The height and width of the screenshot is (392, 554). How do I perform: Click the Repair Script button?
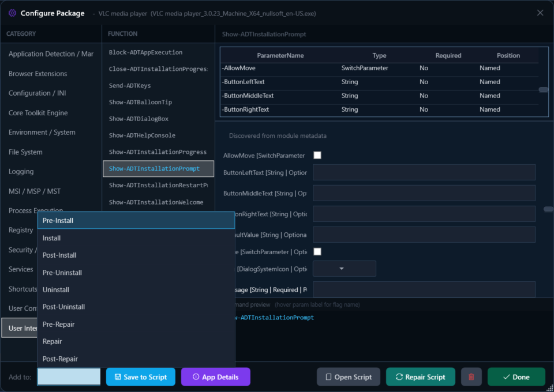point(420,376)
